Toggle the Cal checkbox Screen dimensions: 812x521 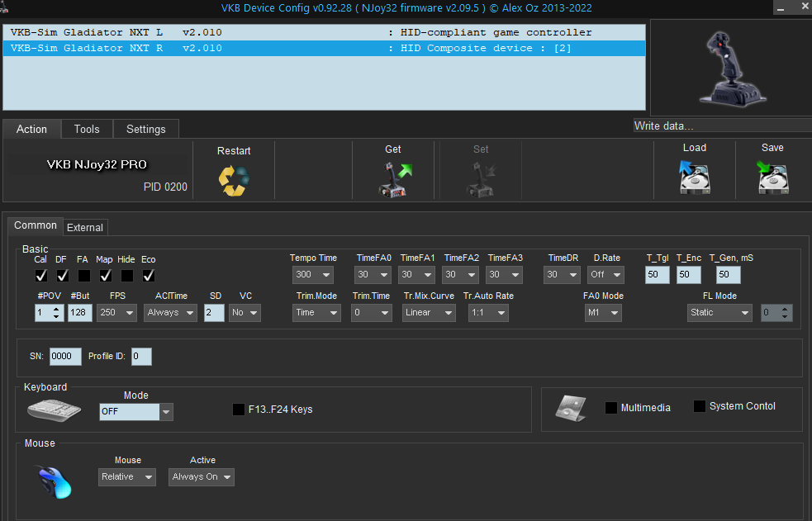pyautogui.click(x=41, y=275)
